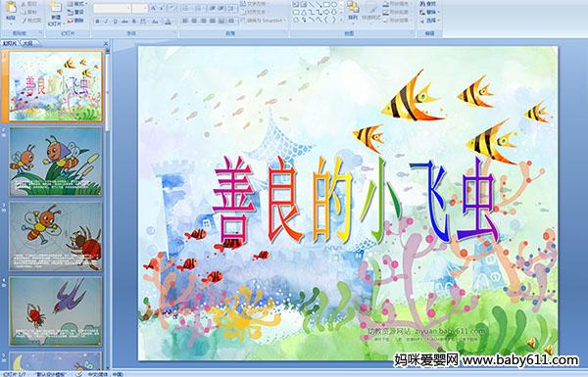
Task: Click the Paste icon in the clipboard group
Action: click(11, 9)
